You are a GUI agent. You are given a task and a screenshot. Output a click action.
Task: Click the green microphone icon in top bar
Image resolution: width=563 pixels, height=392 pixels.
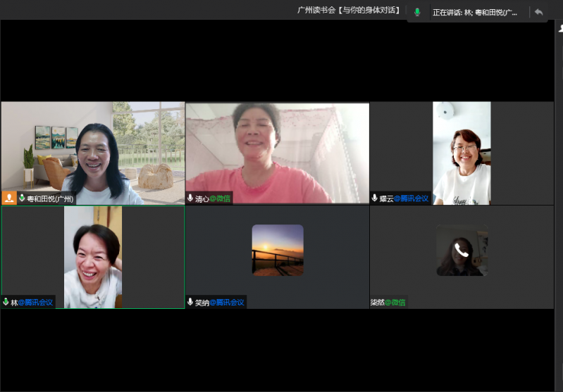(417, 12)
